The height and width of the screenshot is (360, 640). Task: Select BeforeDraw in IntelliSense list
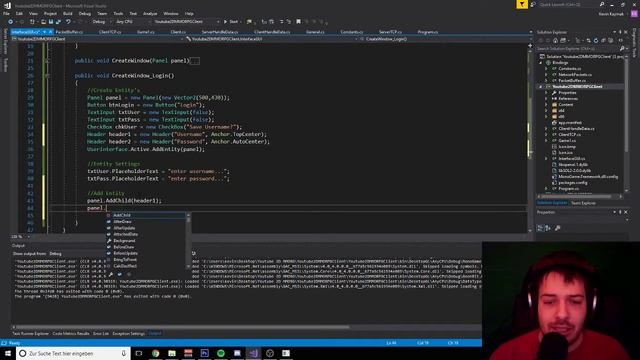point(145,247)
